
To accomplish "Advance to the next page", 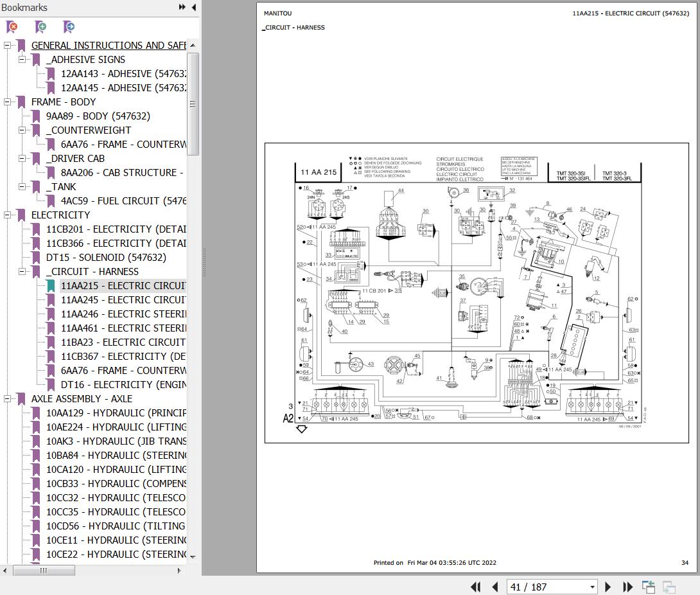I will coord(608,587).
